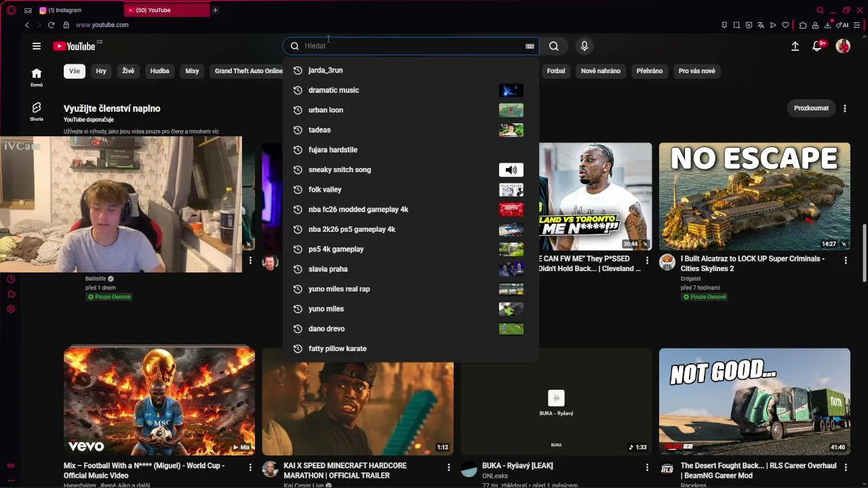The height and width of the screenshot is (488, 868).
Task: Open the browser downloads icon
Action: point(827,25)
